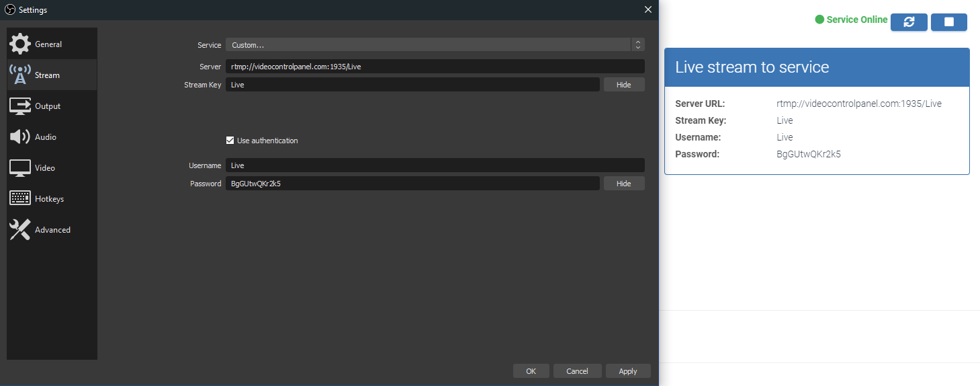Image resolution: width=980 pixels, height=386 pixels.
Task: Select the Stream antenna icon
Action: point(19,75)
